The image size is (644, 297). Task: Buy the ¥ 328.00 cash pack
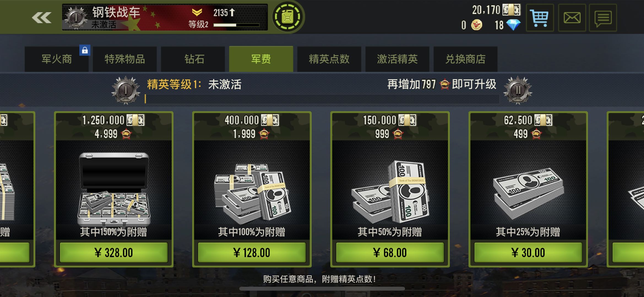click(x=114, y=252)
